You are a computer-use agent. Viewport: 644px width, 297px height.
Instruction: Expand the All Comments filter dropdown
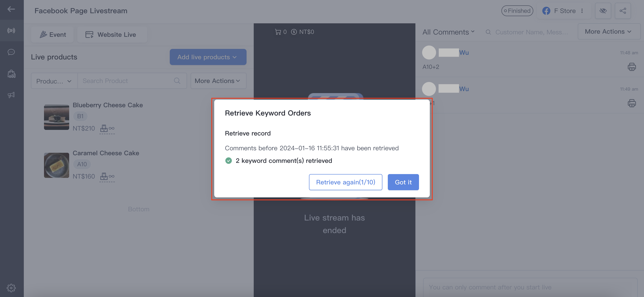click(x=448, y=32)
